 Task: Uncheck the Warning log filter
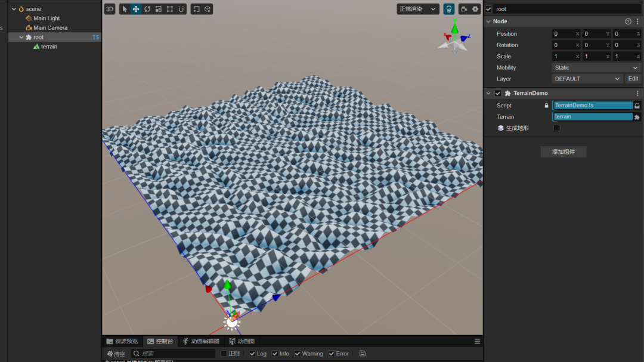(x=298, y=354)
